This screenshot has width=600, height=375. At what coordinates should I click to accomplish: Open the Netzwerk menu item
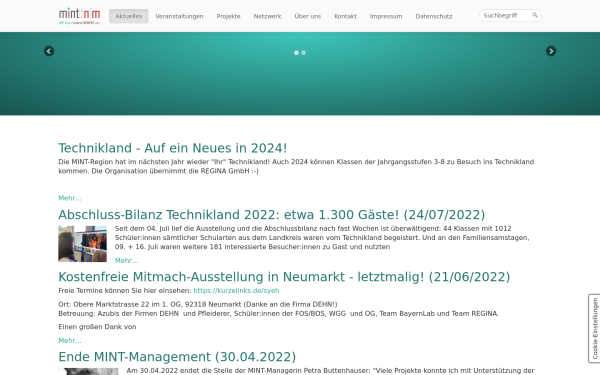pyautogui.click(x=267, y=16)
